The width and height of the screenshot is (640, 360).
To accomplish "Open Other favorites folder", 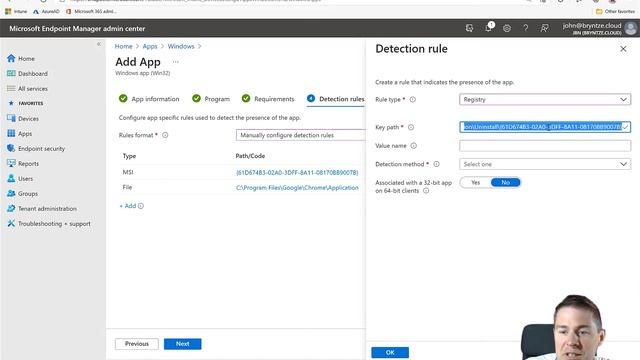I will tap(615, 11).
